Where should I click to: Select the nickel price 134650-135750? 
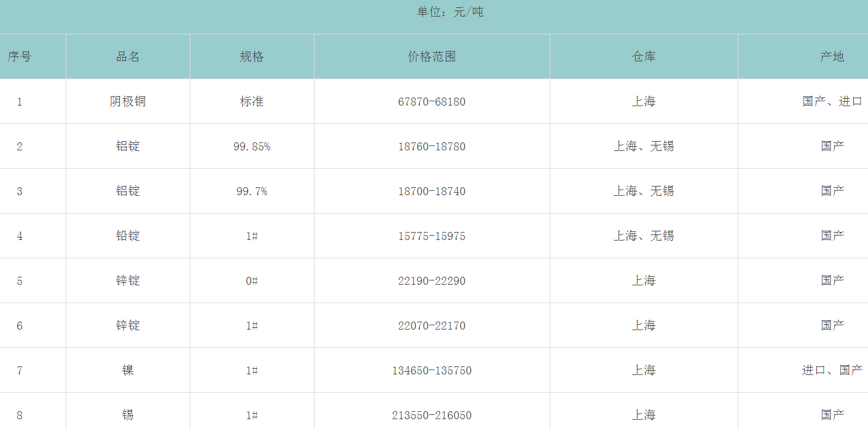(x=432, y=371)
